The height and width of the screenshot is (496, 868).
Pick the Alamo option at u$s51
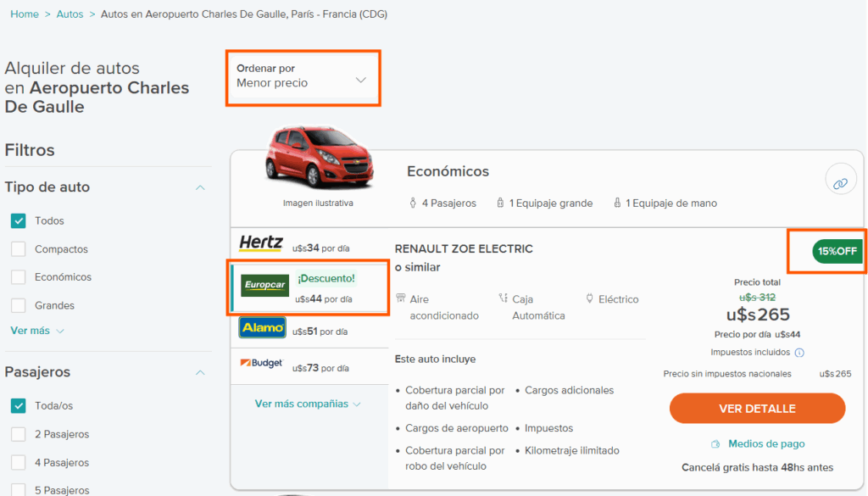click(x=262, y=327)
